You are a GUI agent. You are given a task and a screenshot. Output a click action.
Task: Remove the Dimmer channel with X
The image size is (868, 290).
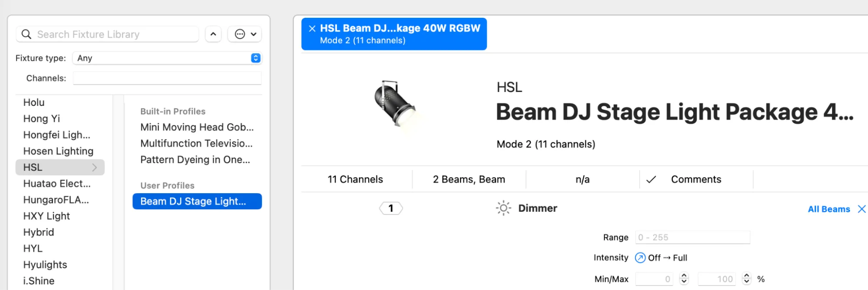[861, 209]
